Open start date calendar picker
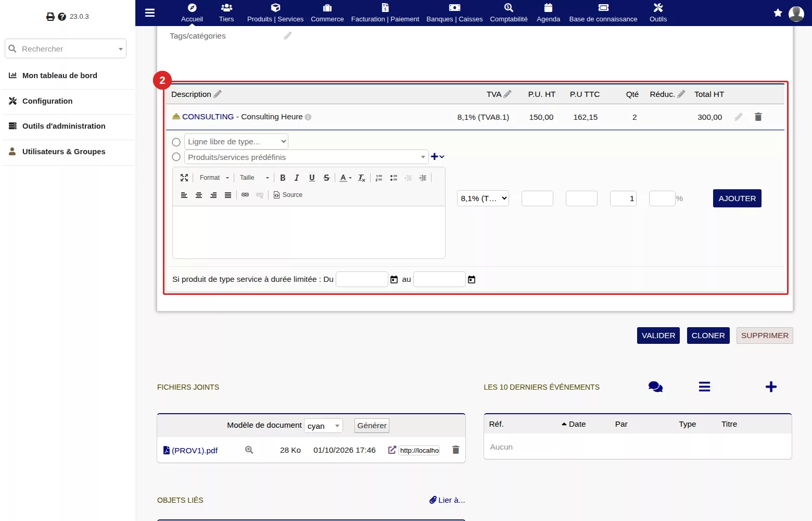 (x=394, y=280)
